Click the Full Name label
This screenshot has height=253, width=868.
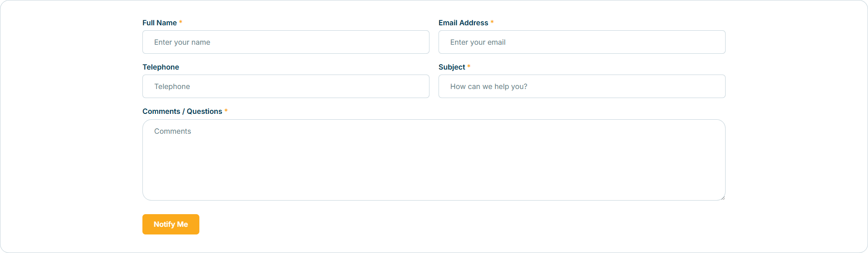pyautogui.click(x=160, y=23)
